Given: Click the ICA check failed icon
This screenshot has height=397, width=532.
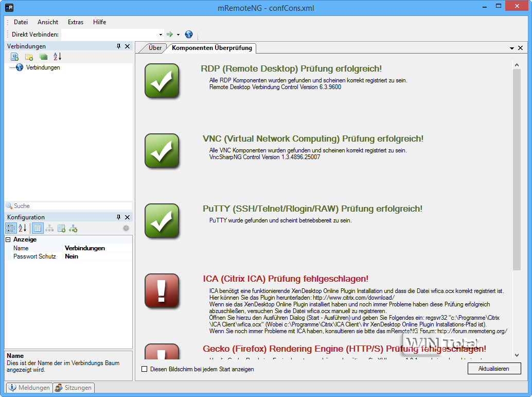Looking at the screenshot, I should pyautogui.click(x=162, y=291).
